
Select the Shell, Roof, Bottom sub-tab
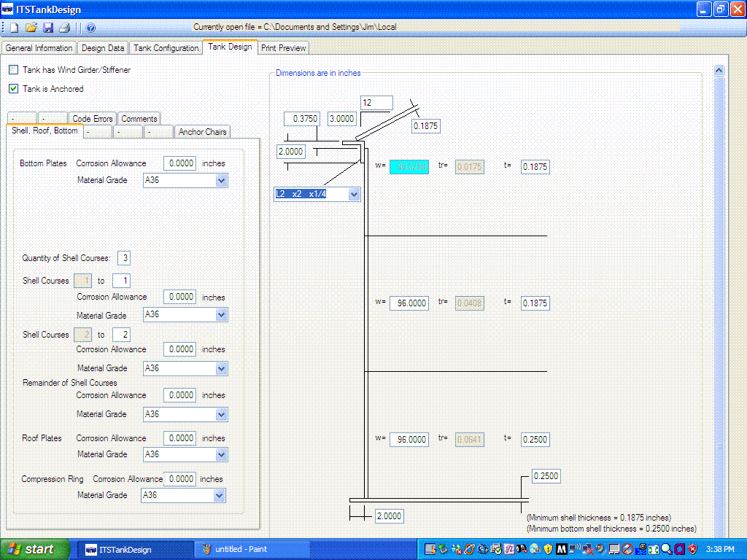[44, 131]
